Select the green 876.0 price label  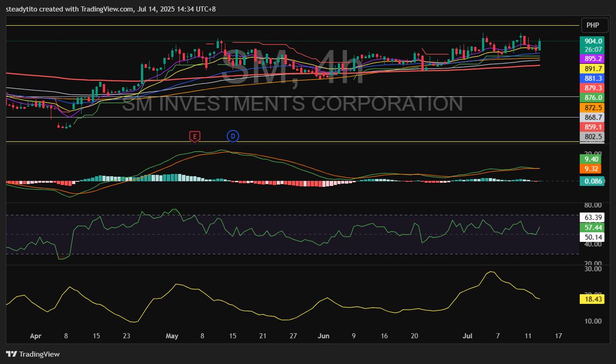point(593,98)
